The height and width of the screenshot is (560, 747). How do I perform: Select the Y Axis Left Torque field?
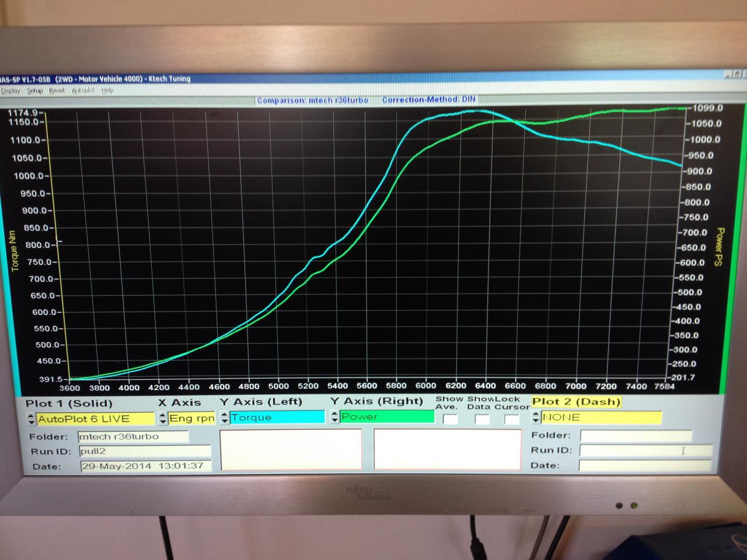[x=277, y=417]
